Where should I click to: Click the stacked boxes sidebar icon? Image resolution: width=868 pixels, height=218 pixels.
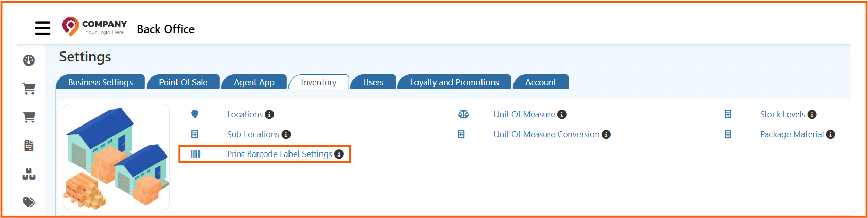click(x=29, y=174)
